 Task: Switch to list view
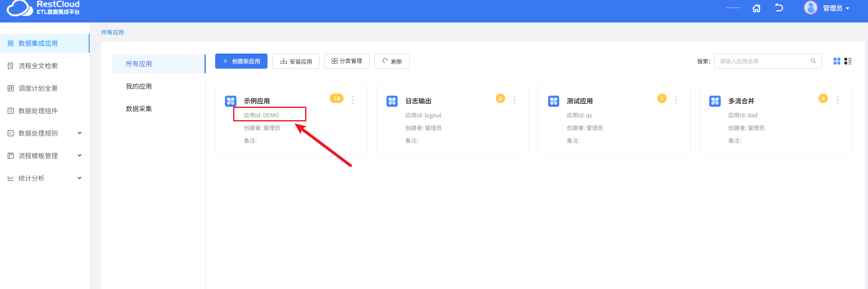848,61
